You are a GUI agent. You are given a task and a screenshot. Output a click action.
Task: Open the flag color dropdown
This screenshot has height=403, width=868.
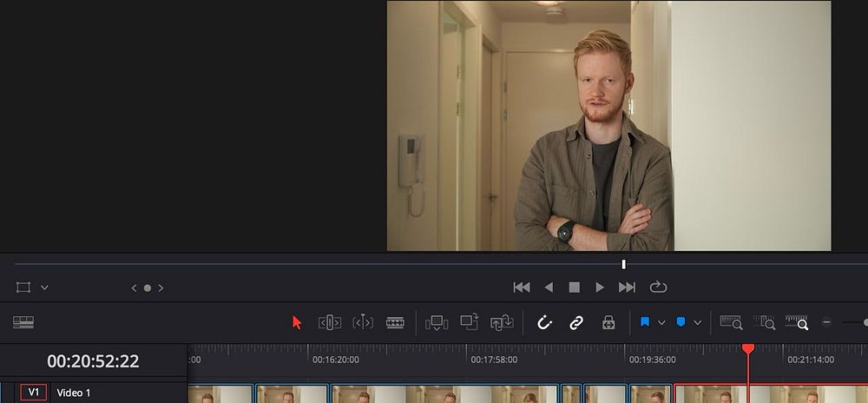click(x=661, y=323)
